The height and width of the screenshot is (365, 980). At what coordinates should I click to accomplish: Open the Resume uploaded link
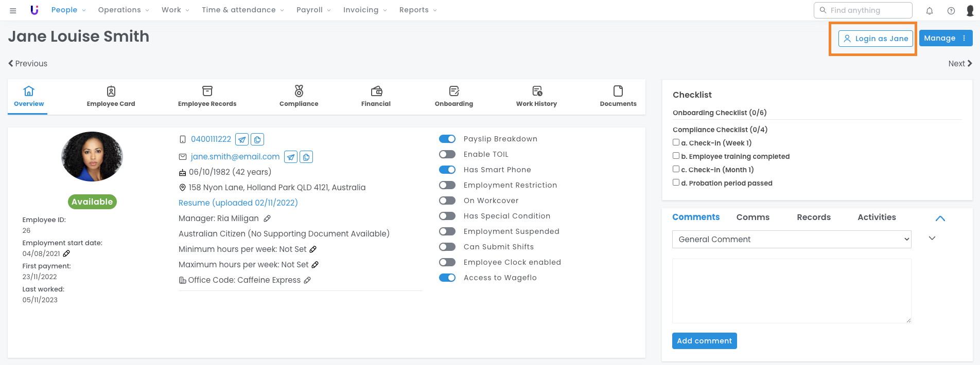point(238,203)
